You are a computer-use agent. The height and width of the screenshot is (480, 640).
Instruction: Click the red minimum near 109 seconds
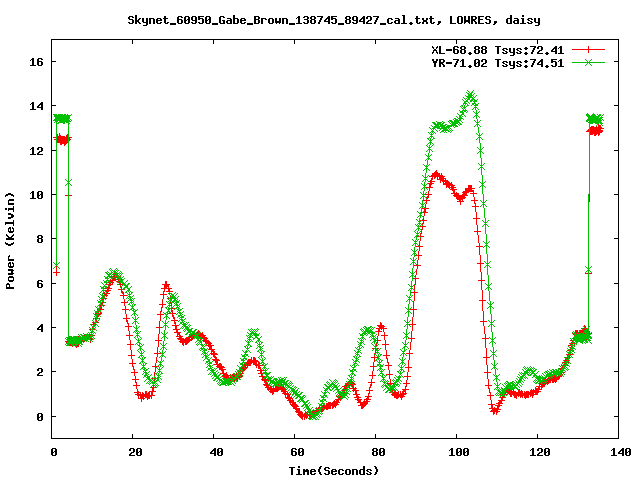tap(495, 411)
